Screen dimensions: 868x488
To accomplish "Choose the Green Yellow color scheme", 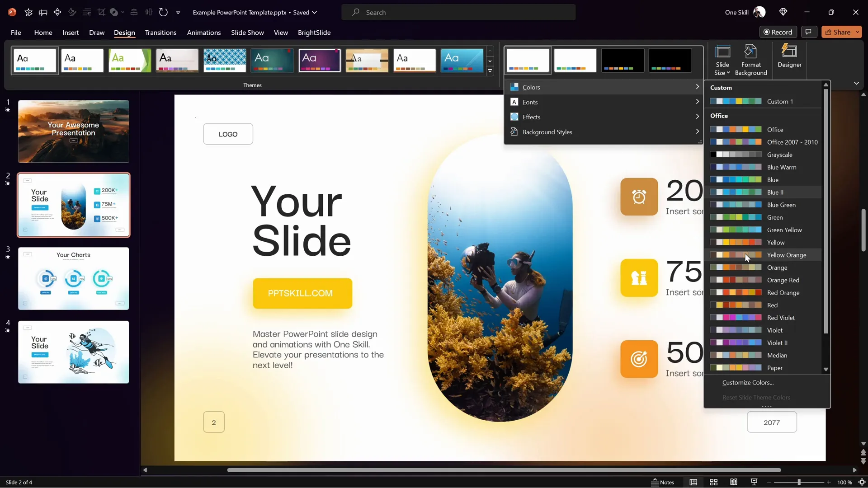I will point(763,230).
